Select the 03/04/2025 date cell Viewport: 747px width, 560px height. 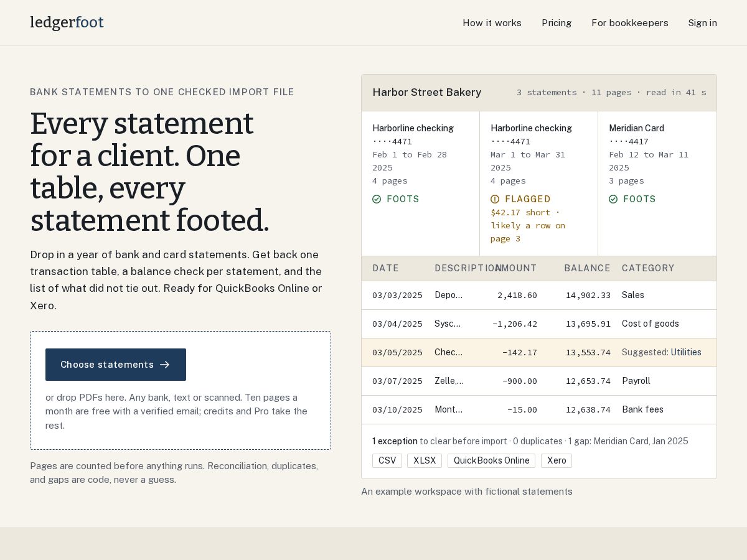[x=397, y=324]
